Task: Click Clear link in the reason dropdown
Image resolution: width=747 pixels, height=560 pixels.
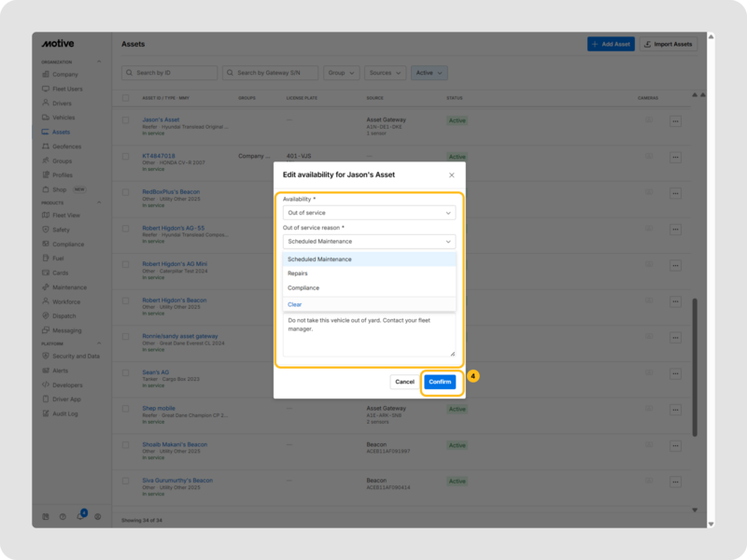Action: [294, 304]
